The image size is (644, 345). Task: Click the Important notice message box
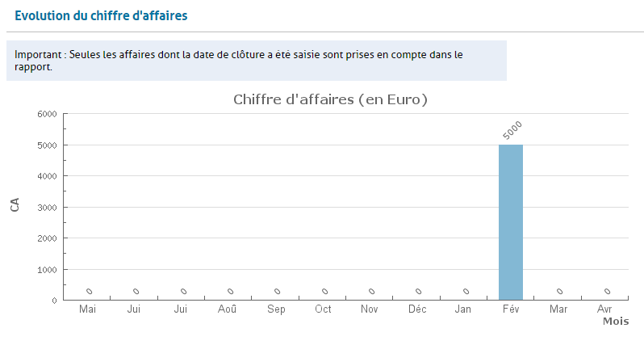(256, 61)
